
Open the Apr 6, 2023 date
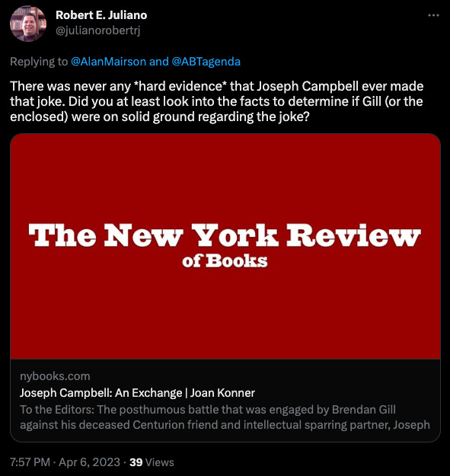90,462
